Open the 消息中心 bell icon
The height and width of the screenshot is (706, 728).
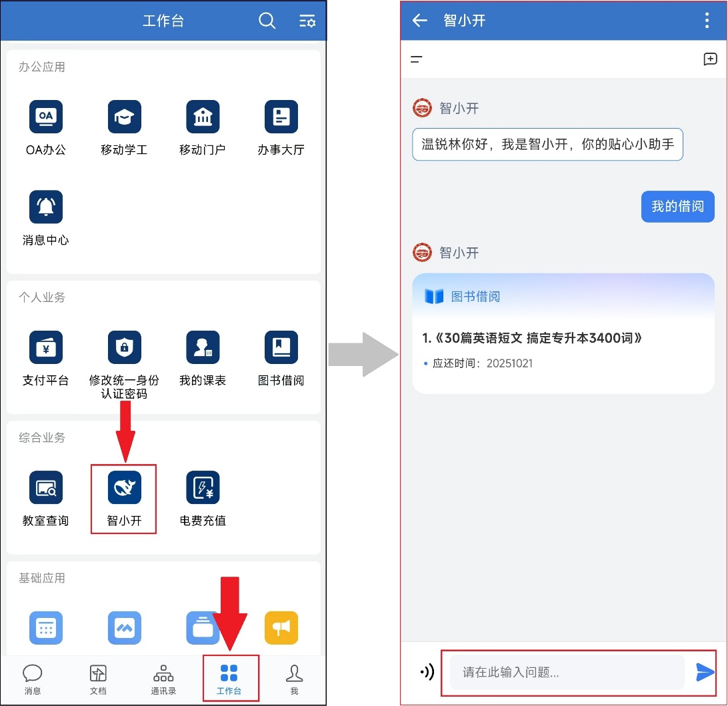coord(45,207)
